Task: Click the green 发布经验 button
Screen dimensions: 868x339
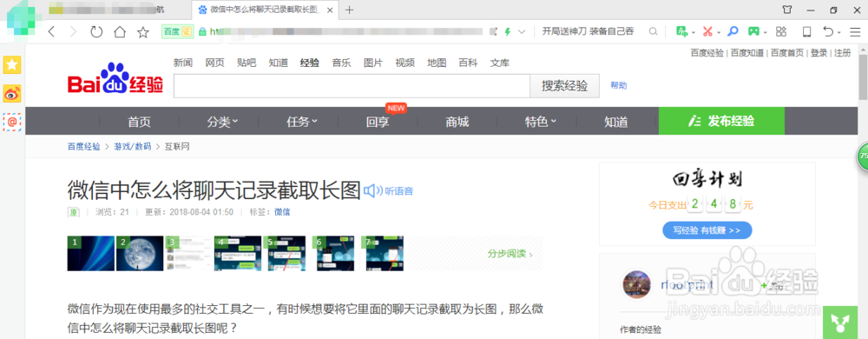Action: (721, 122)
